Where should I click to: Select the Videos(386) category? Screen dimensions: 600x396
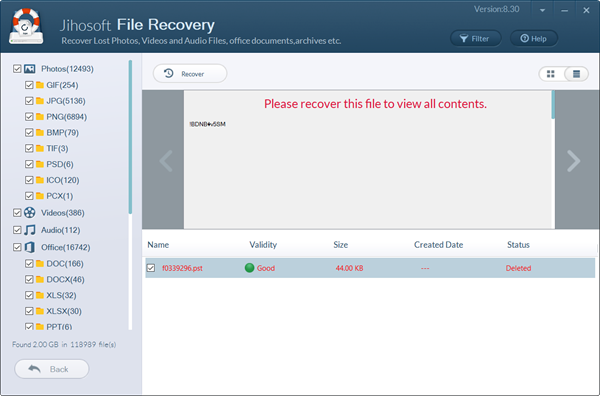coord(63,213)
